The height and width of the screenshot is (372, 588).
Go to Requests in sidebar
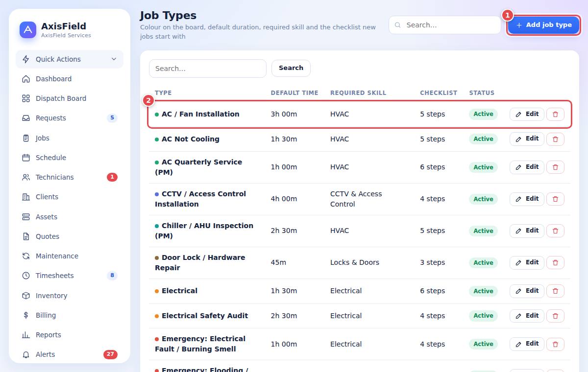[x=70, y=118]
